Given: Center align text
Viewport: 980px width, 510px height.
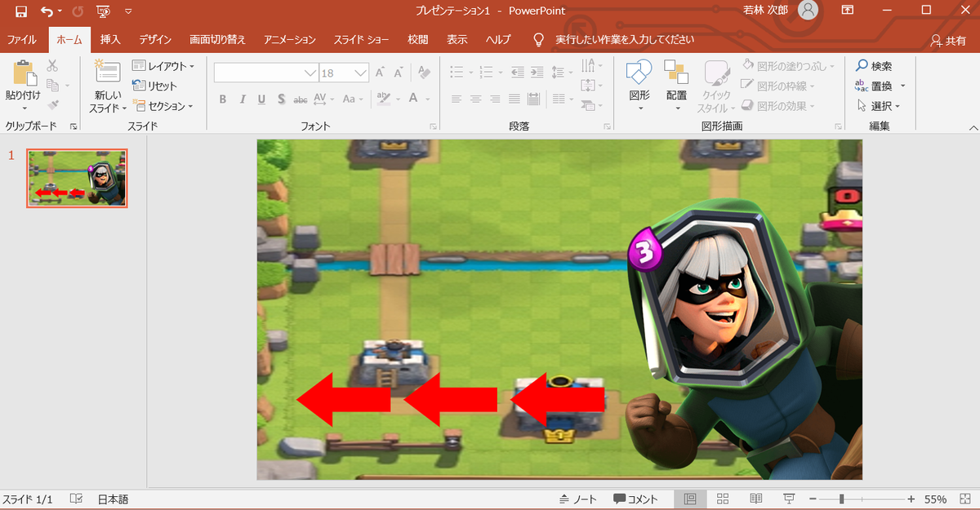Looking at the screenshot, I should click(476, 99).
